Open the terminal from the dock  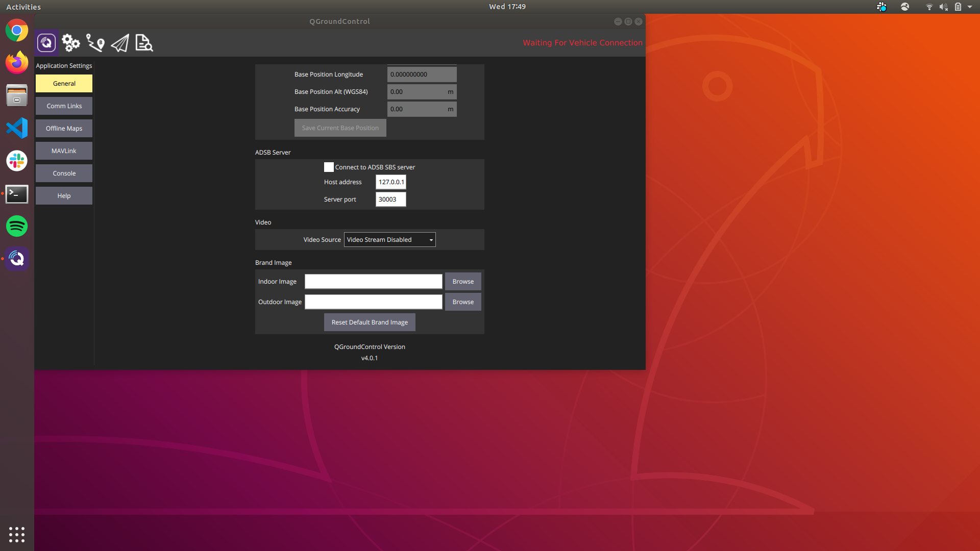[17, 194]
